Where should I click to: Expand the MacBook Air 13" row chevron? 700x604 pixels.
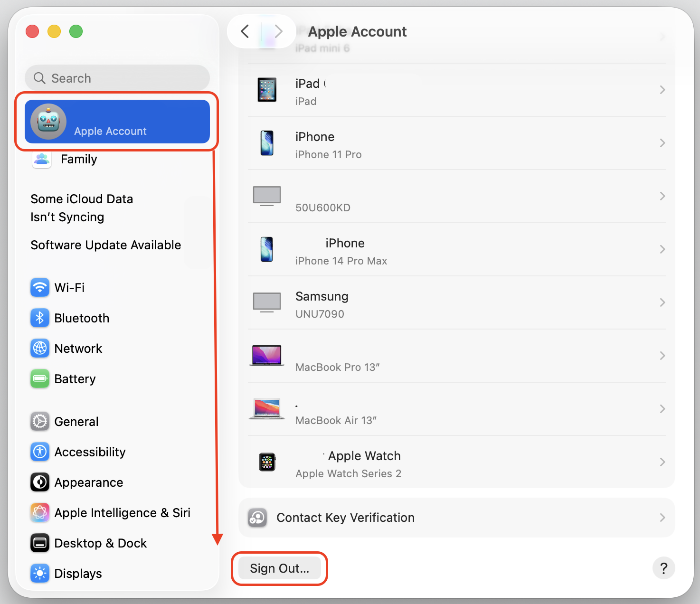(662, 409)
